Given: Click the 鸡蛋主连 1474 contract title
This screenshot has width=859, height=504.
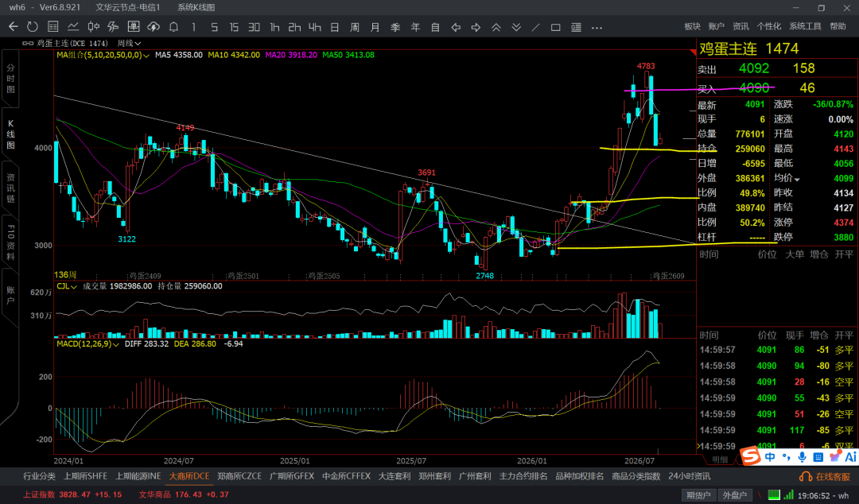Looking at the screenshot, I should [749, 48].
